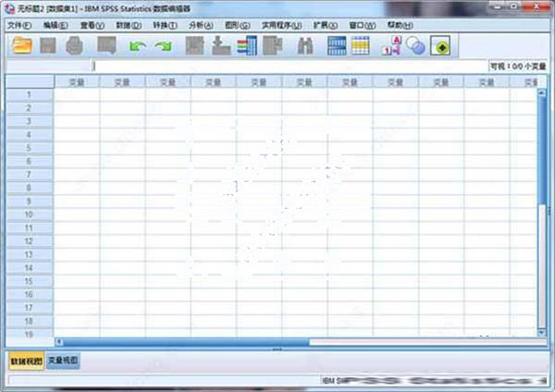This screenshot has width=555, height=392.
Task: Open the 分析(A) menu
Action: (x=201, y=26)
